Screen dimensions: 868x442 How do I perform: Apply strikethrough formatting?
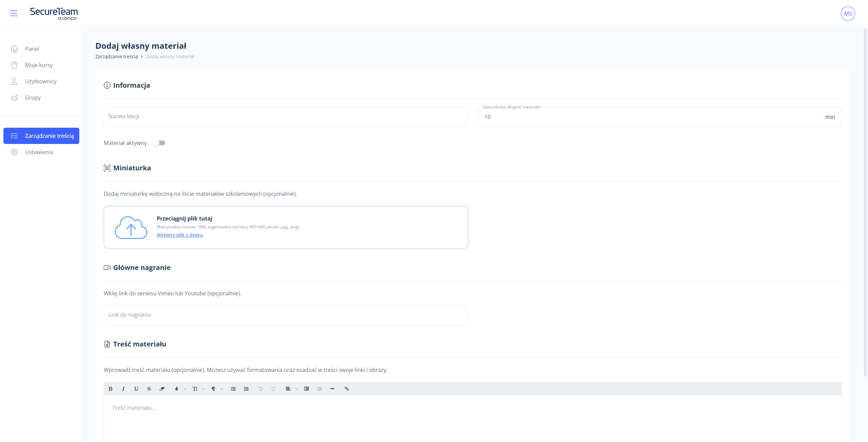(x=149, y=389)
